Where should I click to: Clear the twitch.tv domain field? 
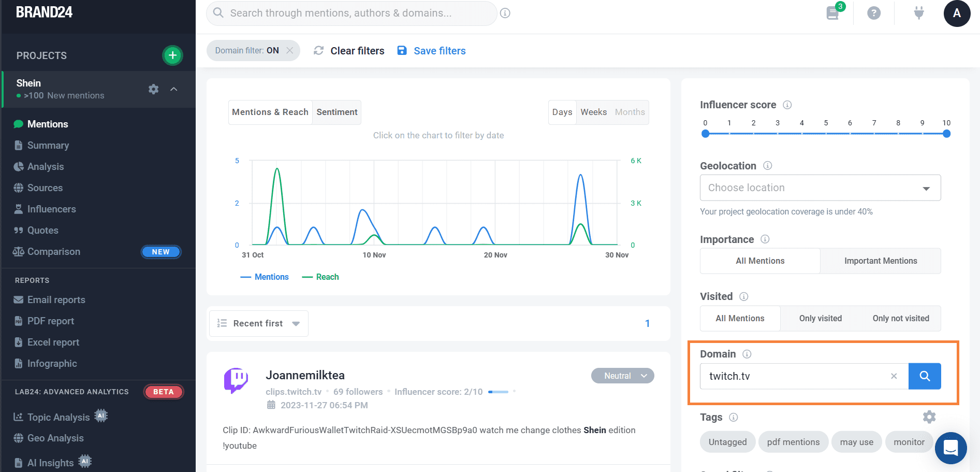pos(894,376)
